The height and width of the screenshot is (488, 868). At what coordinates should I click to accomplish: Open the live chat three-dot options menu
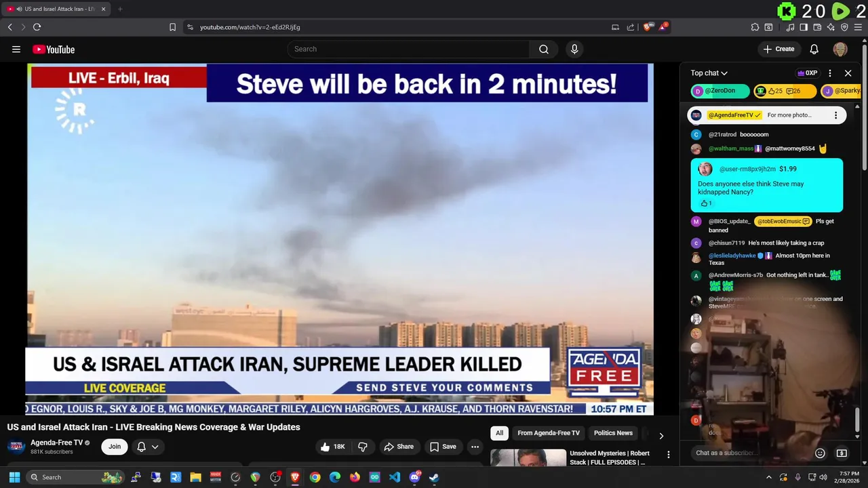(830, 73)
